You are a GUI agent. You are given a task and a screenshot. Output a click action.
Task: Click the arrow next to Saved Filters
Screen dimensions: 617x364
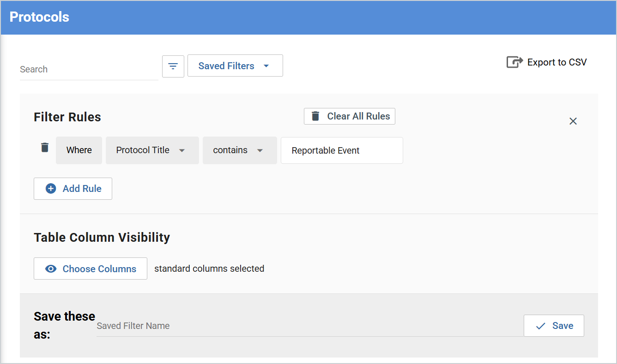(x=266, y=66)
